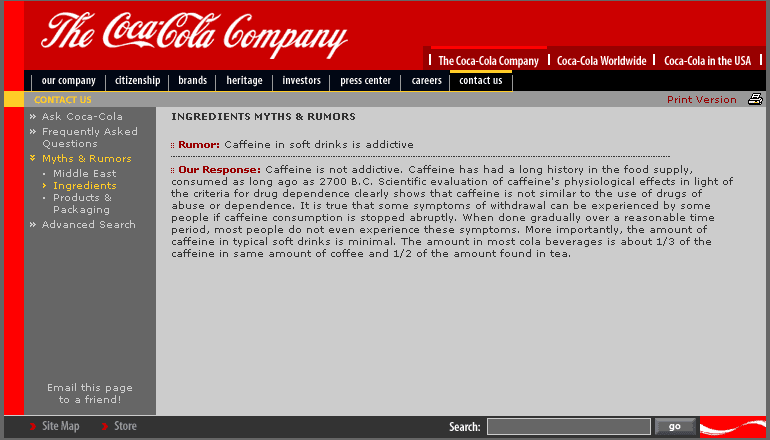Click the Coca-Cola wave ribbon graphic
770x440 pixels.
(732, 427)
